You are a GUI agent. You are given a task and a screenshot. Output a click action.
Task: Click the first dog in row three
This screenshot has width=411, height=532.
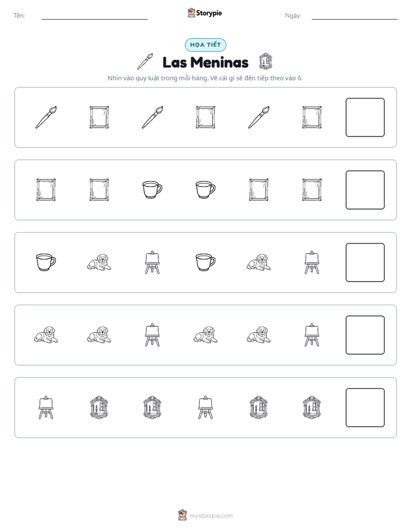[99, 263]
